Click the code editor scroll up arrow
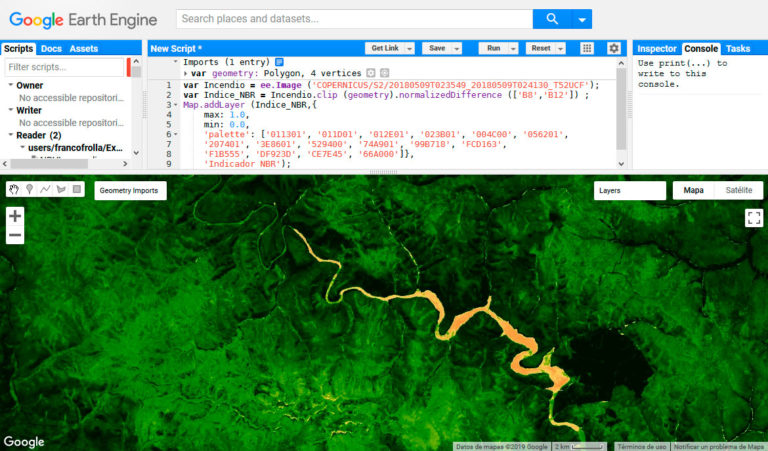This screenshot has height=451, width=768. [621, 63]
